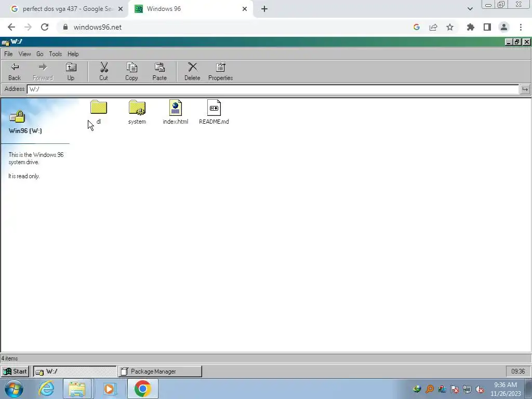Image resolution: width=532 pixels, height=399 pixels.
Task: Close the Google Search browser tab
Action: 120,9
